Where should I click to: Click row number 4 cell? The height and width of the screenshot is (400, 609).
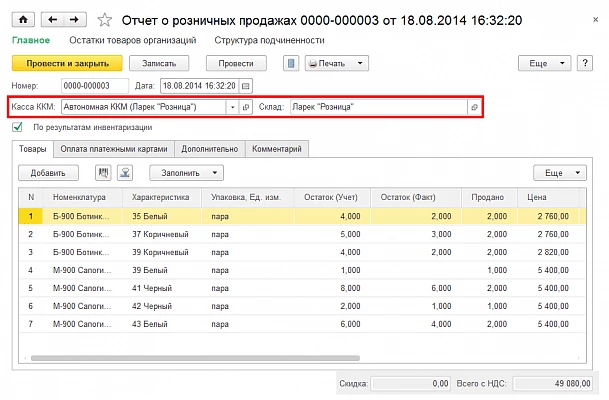31,270
